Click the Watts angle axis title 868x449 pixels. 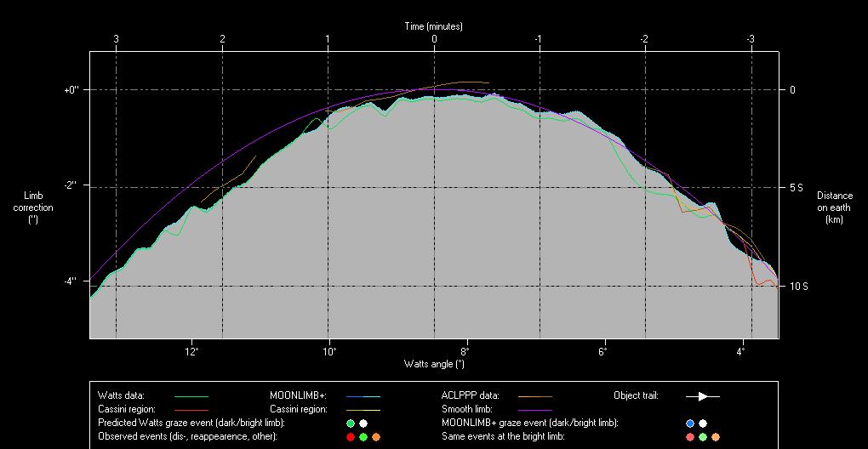click(x=434, y=364)
